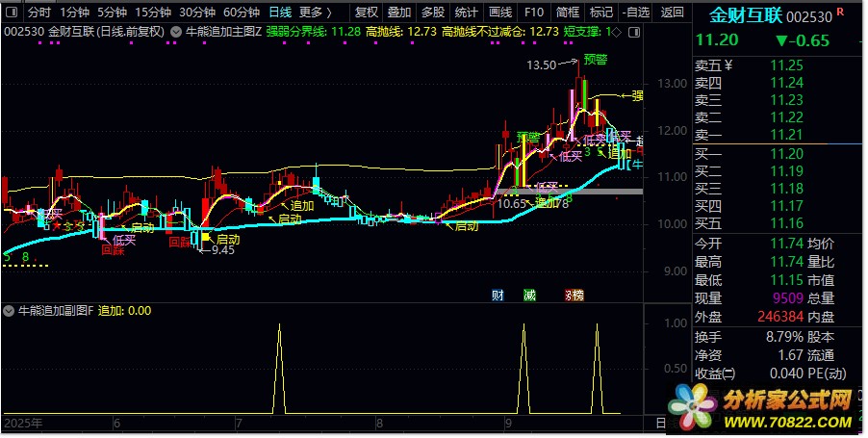
Task: Switch to 60分钟 chart period
Action: pos(242,12)
